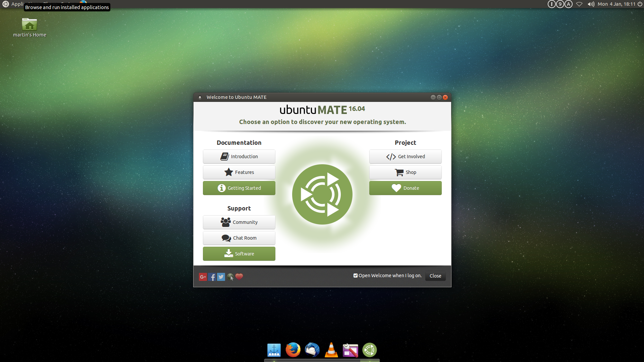The width and height of the screenshot is (644, 362).
Task: Open the volume control in system tray
Action: 591,4
